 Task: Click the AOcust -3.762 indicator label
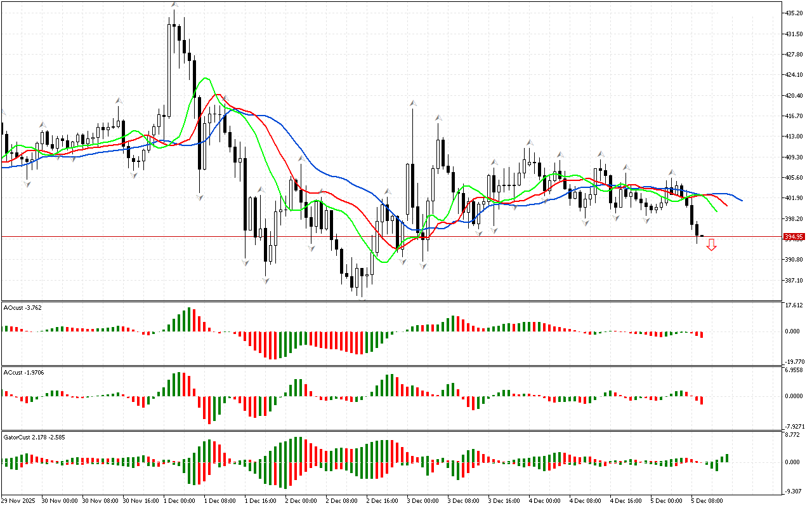click(23, 307)
